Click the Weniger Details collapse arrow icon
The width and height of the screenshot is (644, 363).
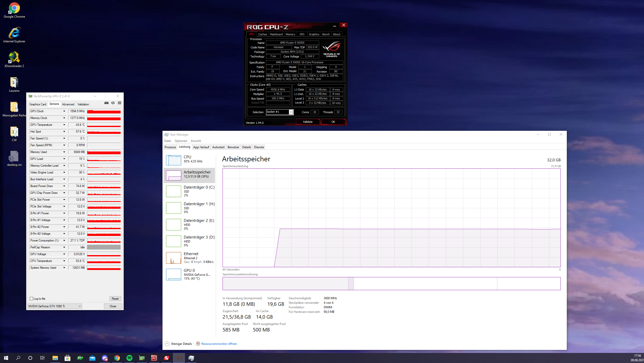click(x=167, y=344)
